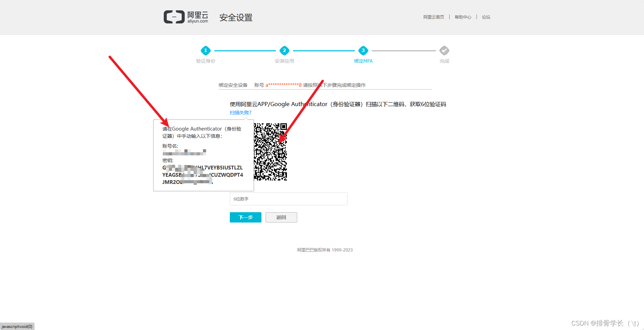This screenshot has width=644, height=330.
Task: Click the 绑定安全设备 heading text
Action: pyautogui.click(x=233, y=85)
